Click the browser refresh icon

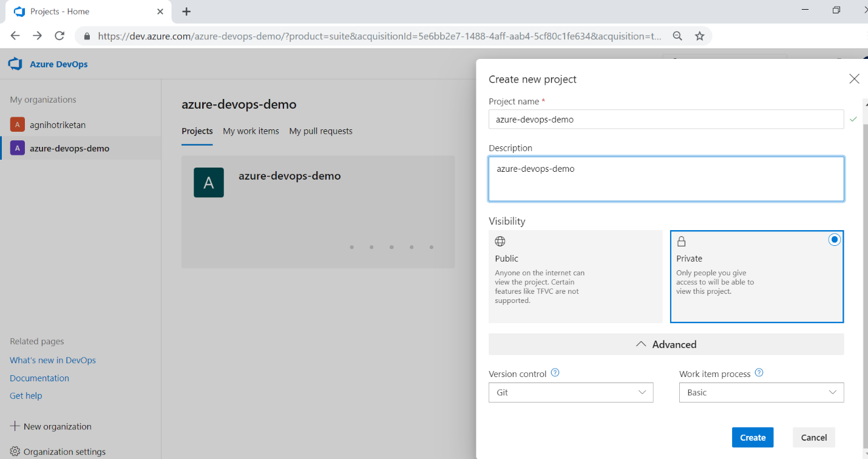(59, 36)
